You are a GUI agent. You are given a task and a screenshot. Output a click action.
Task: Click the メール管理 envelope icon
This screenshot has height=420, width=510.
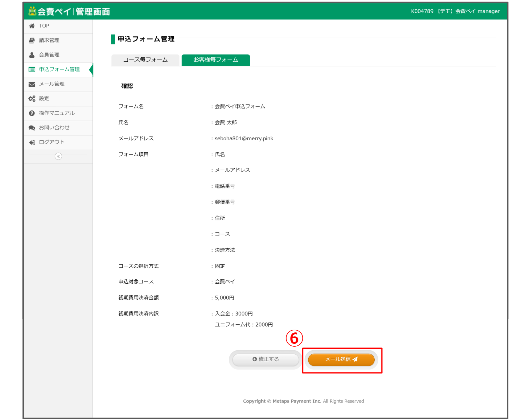coord(32,84)
